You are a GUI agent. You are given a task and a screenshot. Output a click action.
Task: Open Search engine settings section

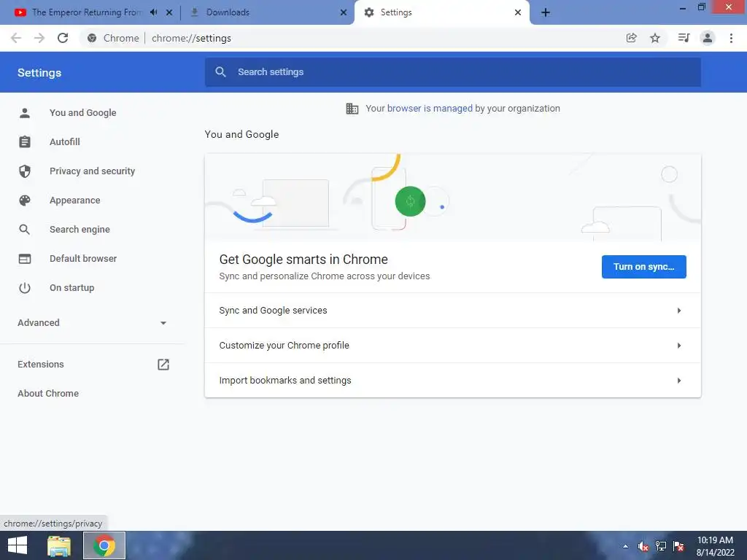[x=80, y=230]
